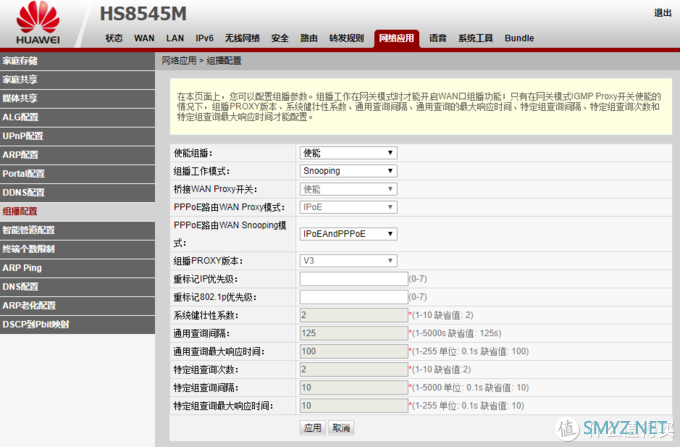The width and height of the screenshot is (680, 447).
Task: Open 媒体共享 in the sidebar
Action: pos(77,98)
